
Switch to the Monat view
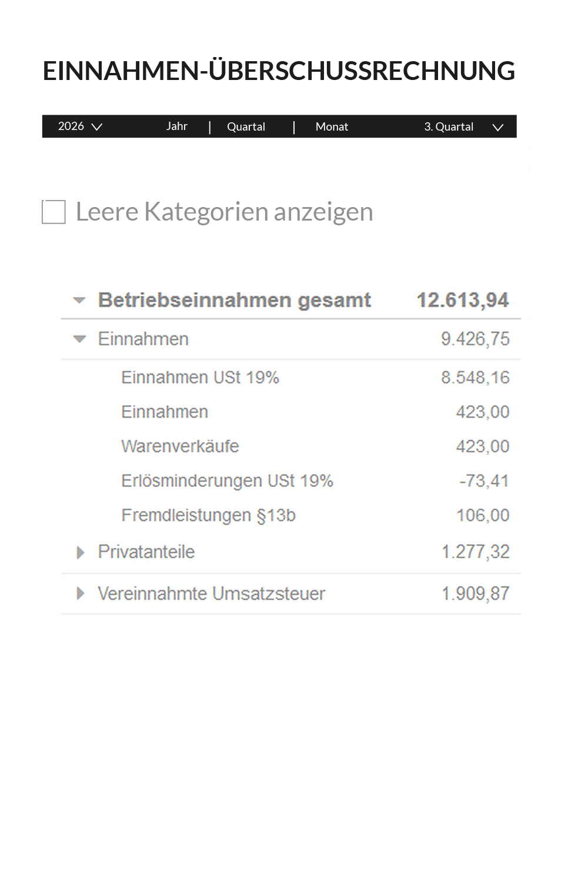point(332,127)
